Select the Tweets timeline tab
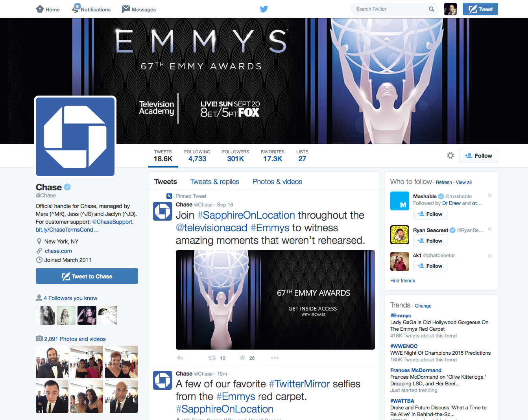 [166, 182]
